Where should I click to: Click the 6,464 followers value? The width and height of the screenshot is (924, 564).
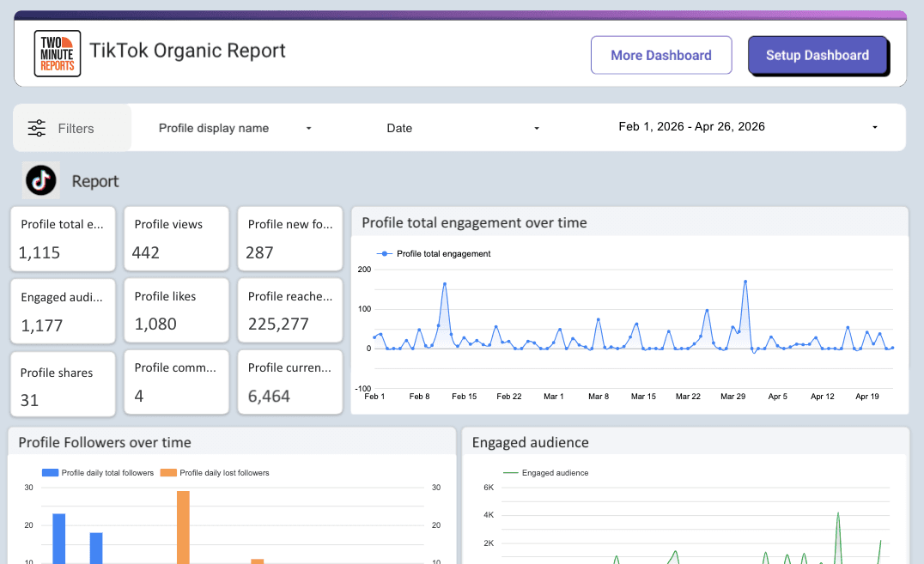pos(269,396)
